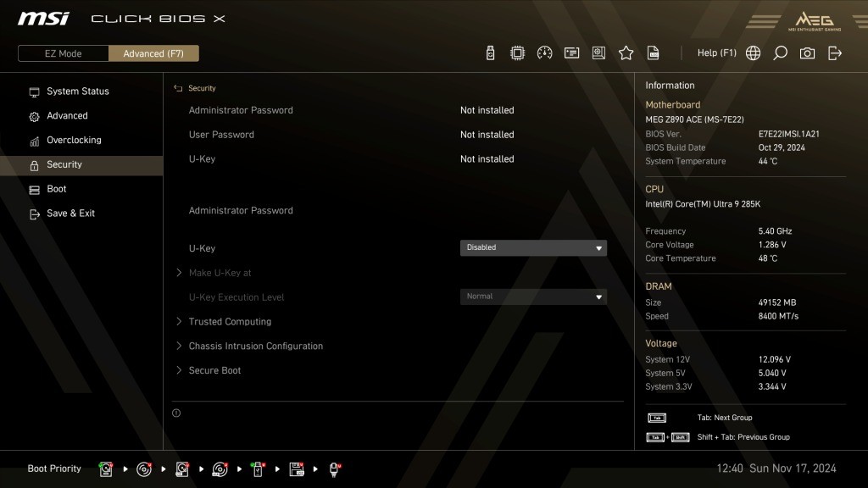The width and height of the screenshot is (868, 488).
Task: Expand the Secure Boot submenu
Action: point(214,370)
